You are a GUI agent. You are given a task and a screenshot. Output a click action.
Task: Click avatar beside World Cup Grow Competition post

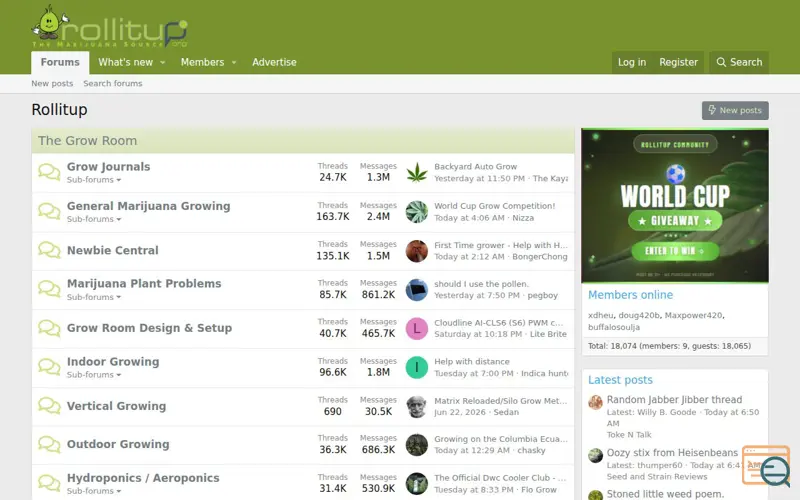coord(417,212)
